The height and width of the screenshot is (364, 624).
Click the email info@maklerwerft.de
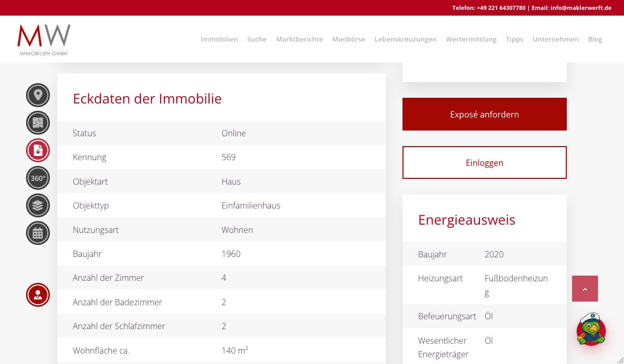pyautogui.click(x=581, y=8)
